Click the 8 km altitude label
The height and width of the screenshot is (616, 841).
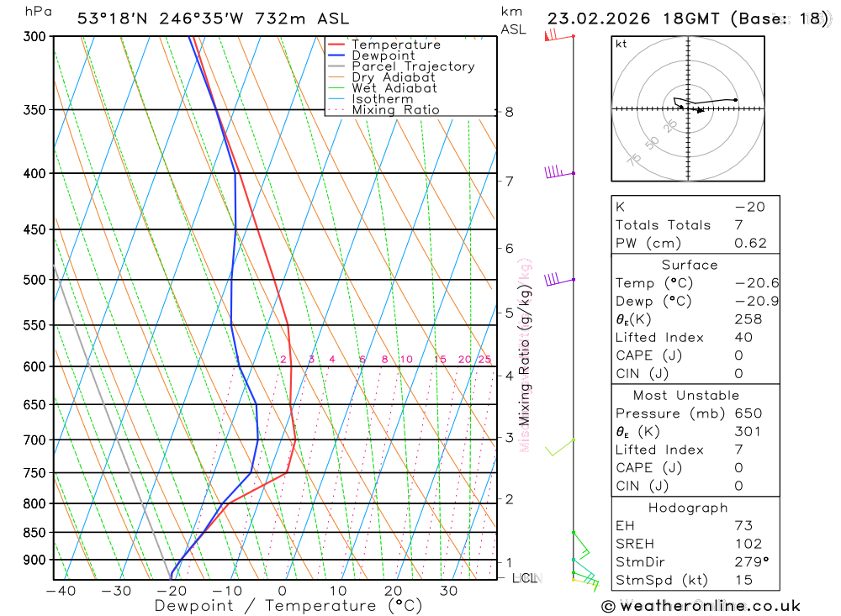pos(509,112)
